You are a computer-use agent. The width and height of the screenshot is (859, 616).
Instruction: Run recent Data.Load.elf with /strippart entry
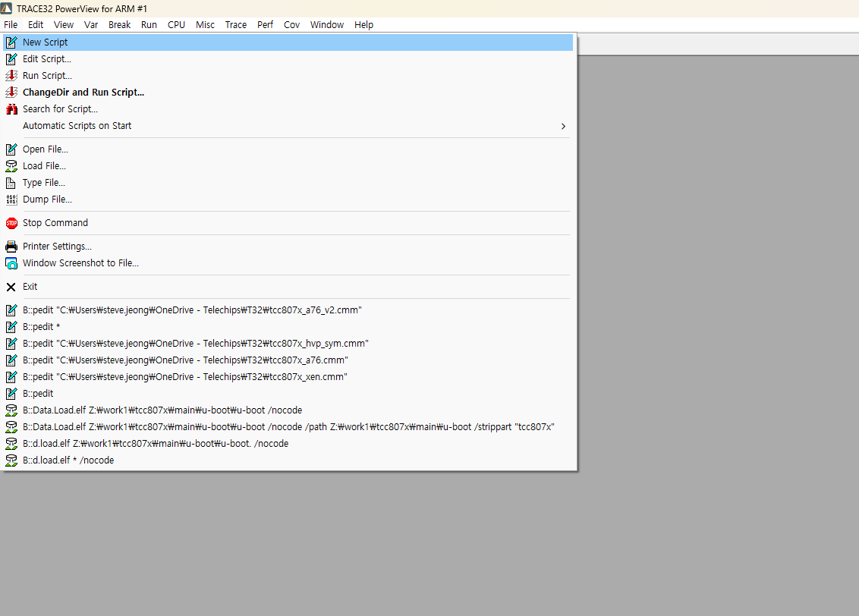point(288,427)
